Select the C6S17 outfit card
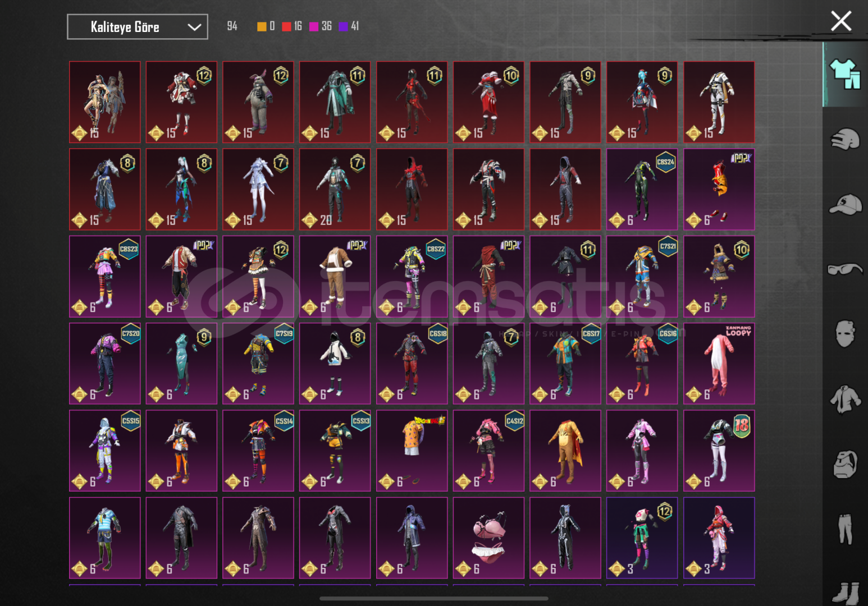This screenshot has width=868, height=606. (565, 364)
